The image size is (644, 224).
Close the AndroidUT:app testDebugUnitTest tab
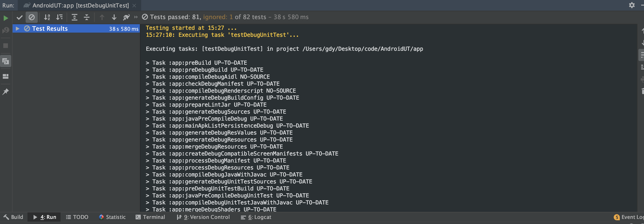point(134,6)
